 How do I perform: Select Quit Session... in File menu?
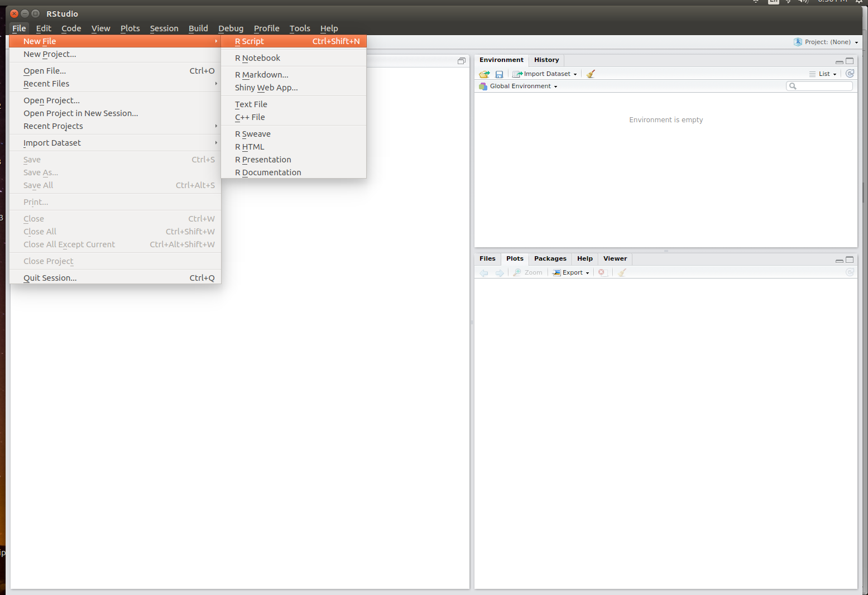coord(115,278)
